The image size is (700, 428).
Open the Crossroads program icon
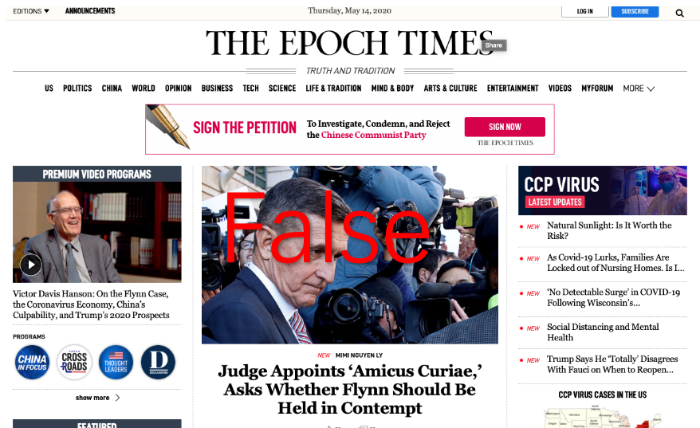pyautogui.click(x=74, y=362)
